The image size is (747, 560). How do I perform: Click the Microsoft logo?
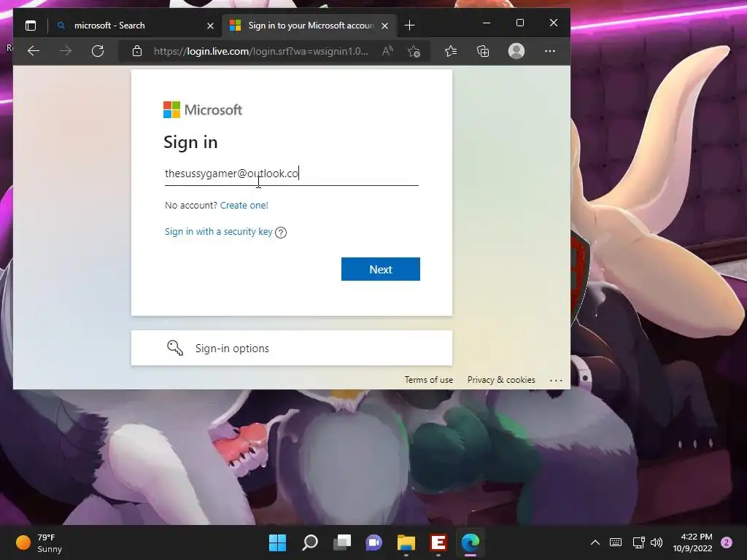coord(203,109)
